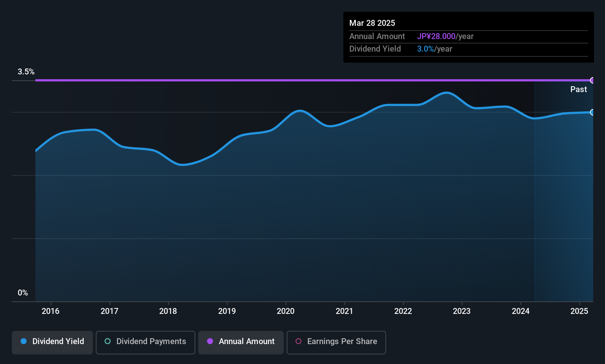The height and width of the screenshot is (364, 605).
Task: Click the 2025 axis label
Action: [x=579, y=311]
